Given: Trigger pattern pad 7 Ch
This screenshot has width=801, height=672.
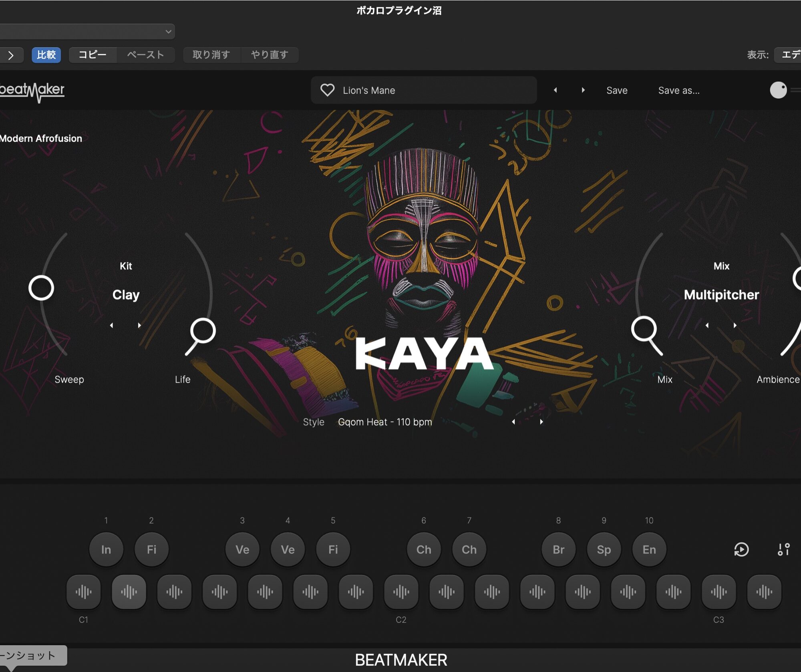Looking at the screenshot, I should tap(469, 549).
